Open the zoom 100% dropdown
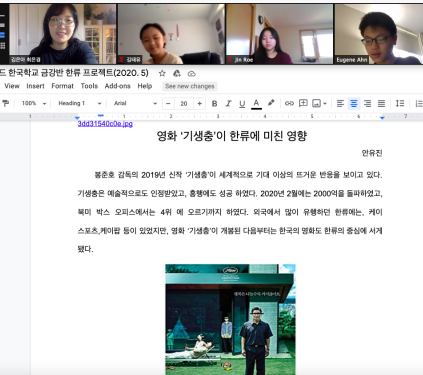Image resolution: width=423 pixels, height=375 pixels. tap(34, 103)
